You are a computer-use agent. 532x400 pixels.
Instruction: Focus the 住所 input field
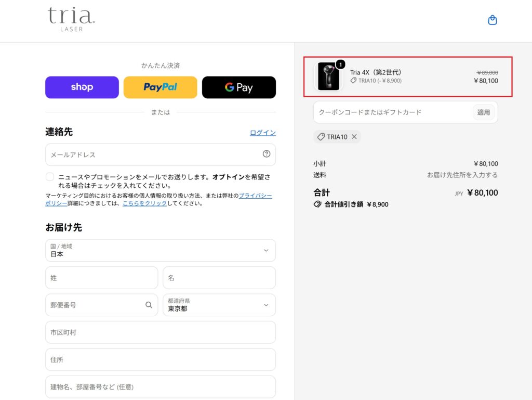pyautogui.click(x=161, y=359)
